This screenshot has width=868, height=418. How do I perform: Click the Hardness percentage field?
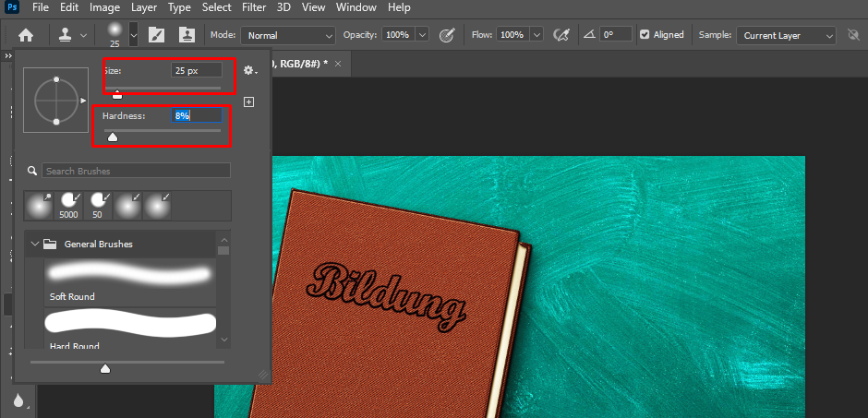click(x=197, y=115)
